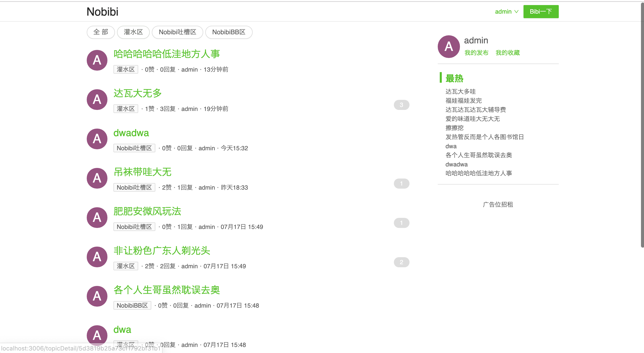
Task: Click the 福娃福娃发完 entry in the hot list
Action: tap(463, 101)
